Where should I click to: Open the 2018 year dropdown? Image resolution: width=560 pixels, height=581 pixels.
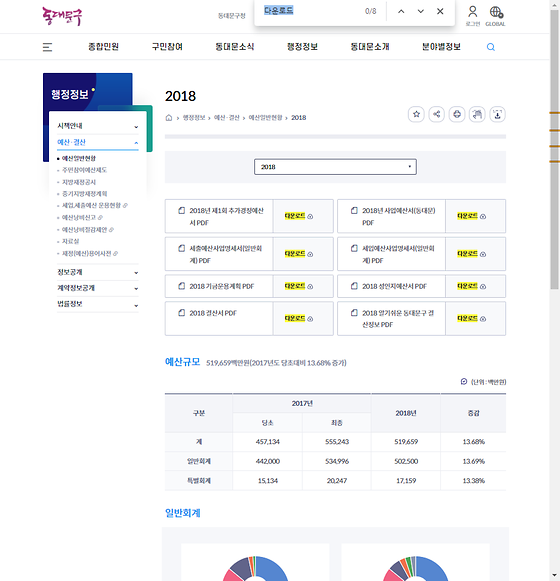pyautogui.click(x=335, y=167)
